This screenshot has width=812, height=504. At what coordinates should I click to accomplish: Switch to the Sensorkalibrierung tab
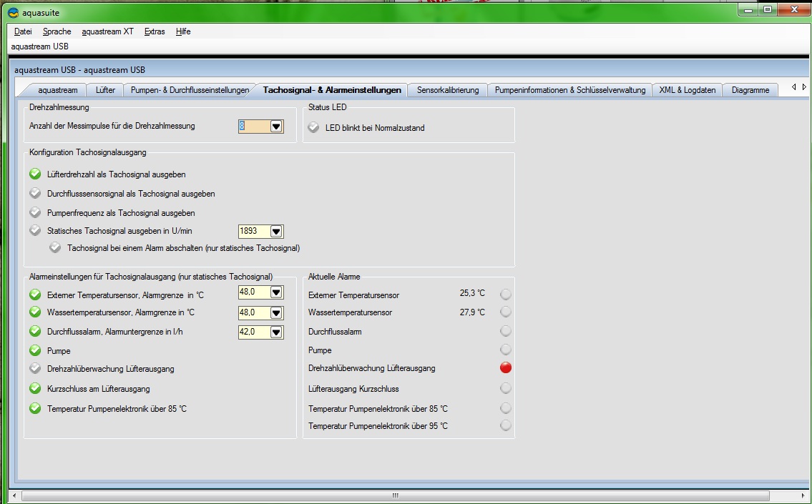click(448, 90)
